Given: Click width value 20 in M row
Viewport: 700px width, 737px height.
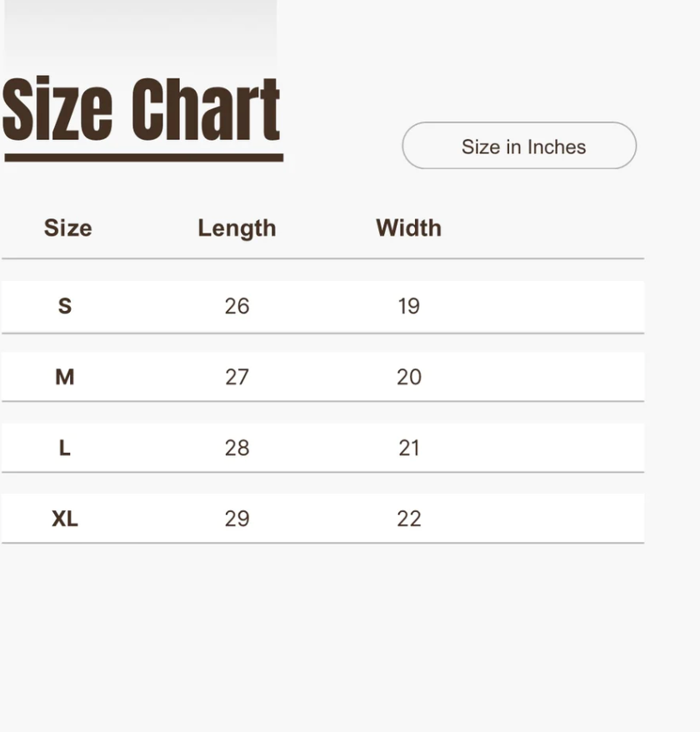Looking at the screenshot, I should [x=408, y=377].
